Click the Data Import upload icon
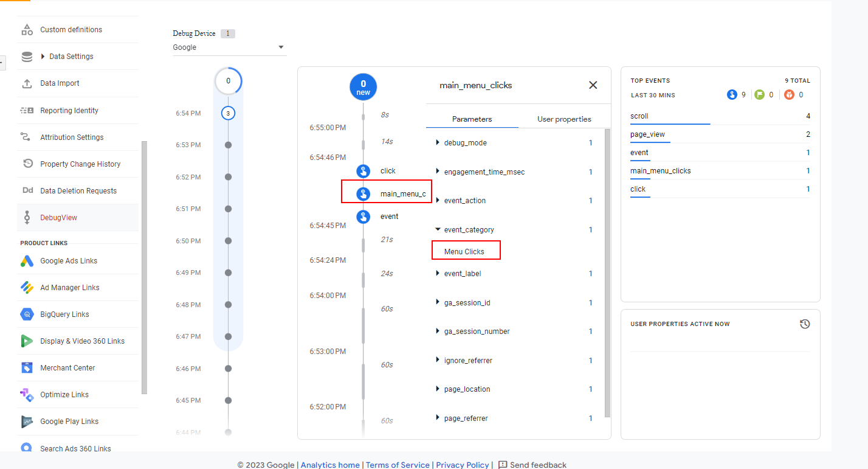Image resolution: width=868 pixels, height=469 pixels. pyautogui.click(x=27, y=83)
